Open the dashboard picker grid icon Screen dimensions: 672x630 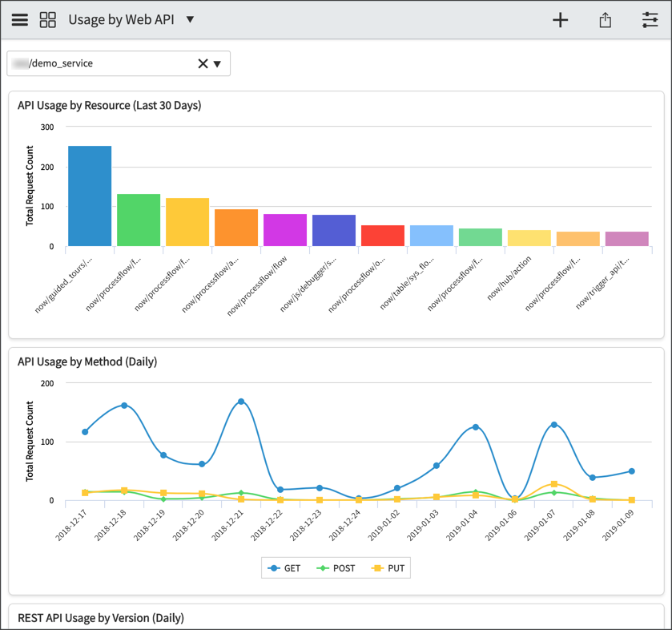coord(47,19)
